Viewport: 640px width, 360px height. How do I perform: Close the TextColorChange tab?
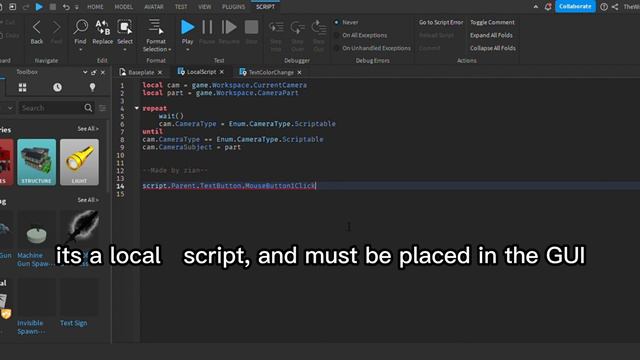point(299,72)
